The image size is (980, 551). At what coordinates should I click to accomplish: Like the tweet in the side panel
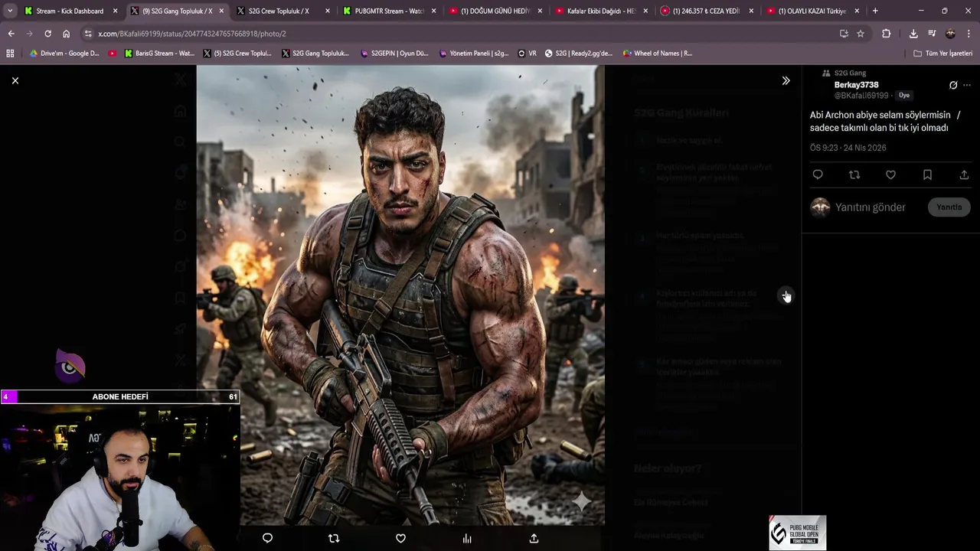pos(890,175)
